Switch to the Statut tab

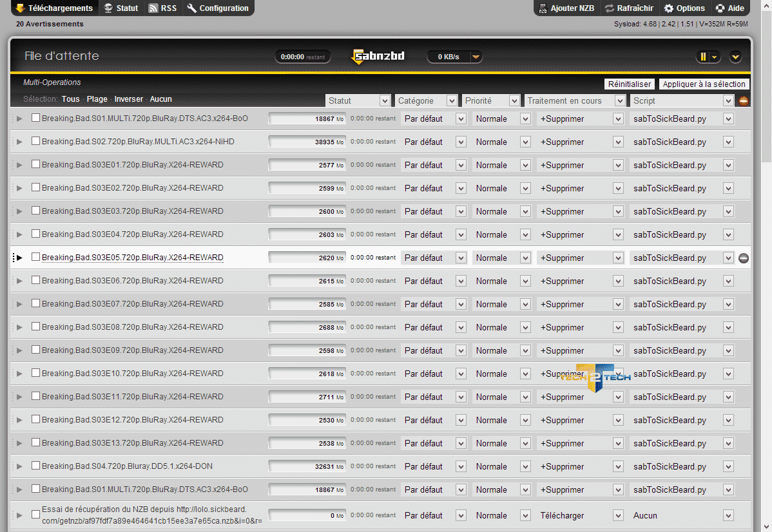tap(121, 8)
